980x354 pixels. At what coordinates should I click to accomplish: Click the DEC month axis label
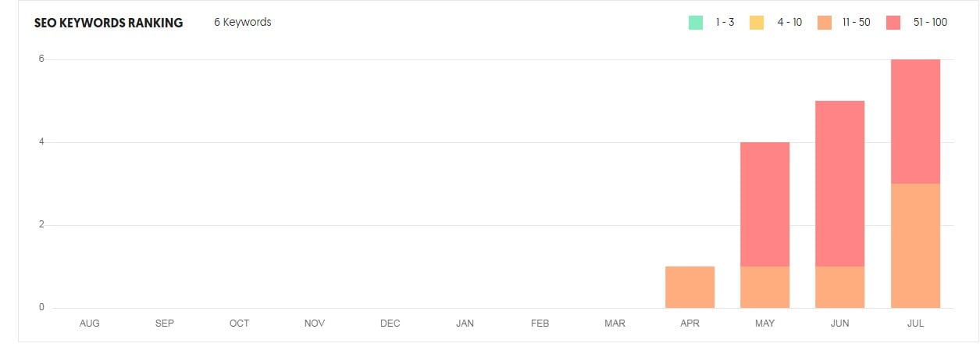pyautogui.click(x=390, y=324)
